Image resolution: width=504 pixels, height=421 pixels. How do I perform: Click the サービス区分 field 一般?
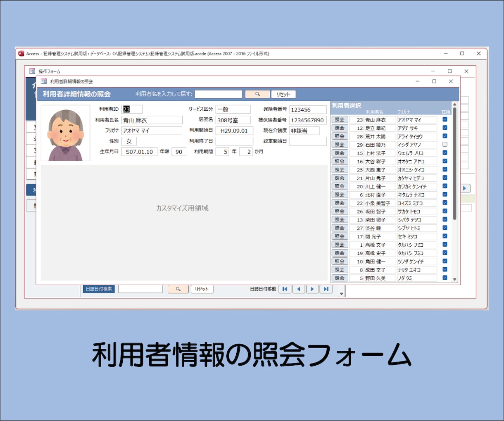tap(233, 109)
